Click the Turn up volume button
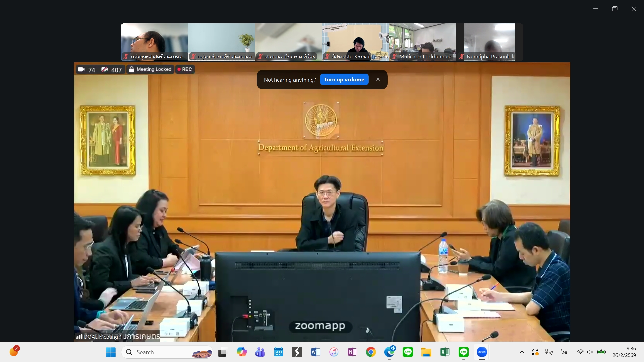This screenshot has height=362, width=644. (344, 80)
